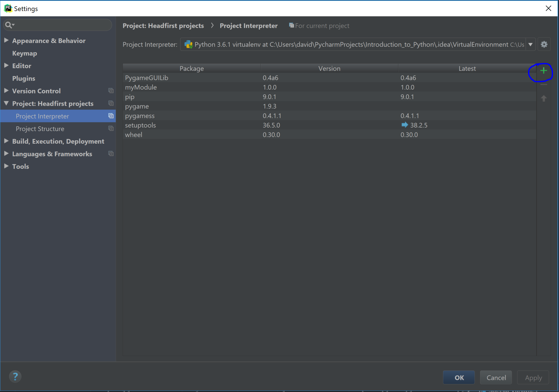Sort by the Package column header
The width and height of the screenshot is (559, 392).
tap(192, 68)
